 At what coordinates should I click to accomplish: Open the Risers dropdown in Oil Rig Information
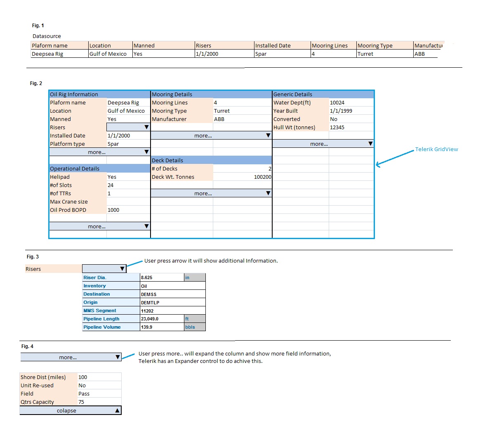coord(128,127)
